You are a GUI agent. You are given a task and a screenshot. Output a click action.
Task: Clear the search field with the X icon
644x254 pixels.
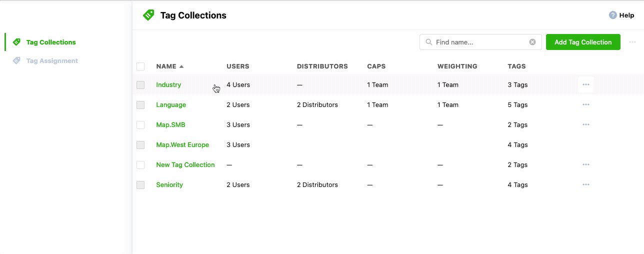tap(532, 42)
